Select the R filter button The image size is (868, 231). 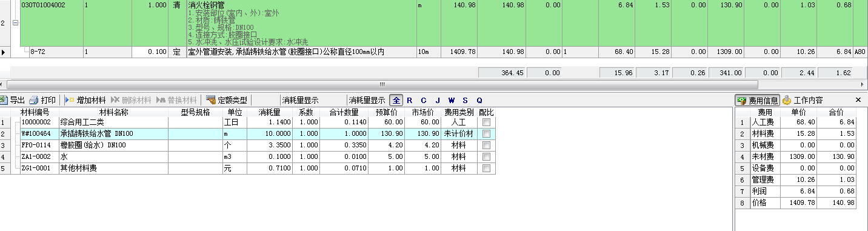(410, 100)
